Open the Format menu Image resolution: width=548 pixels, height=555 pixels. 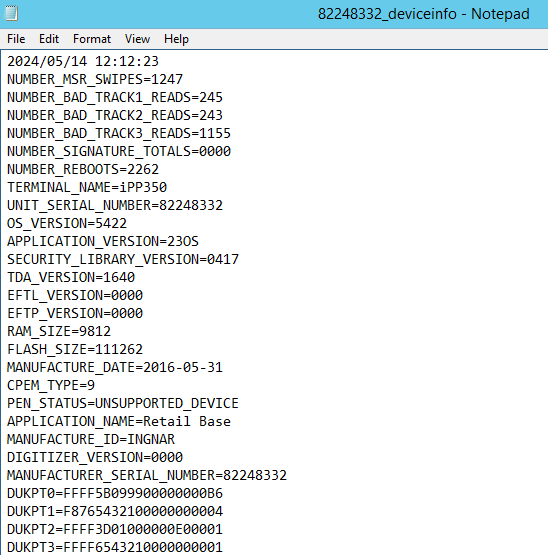click(x=92, y=39)
